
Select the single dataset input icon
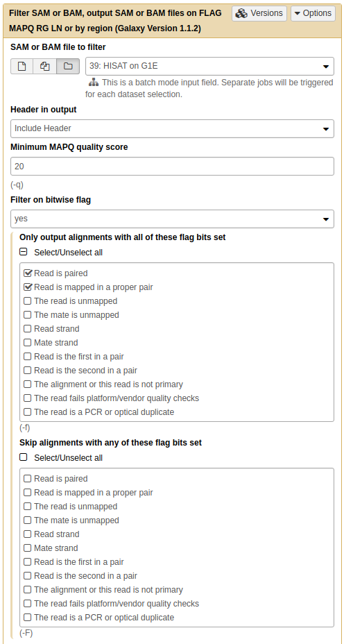tap(21, 66)
